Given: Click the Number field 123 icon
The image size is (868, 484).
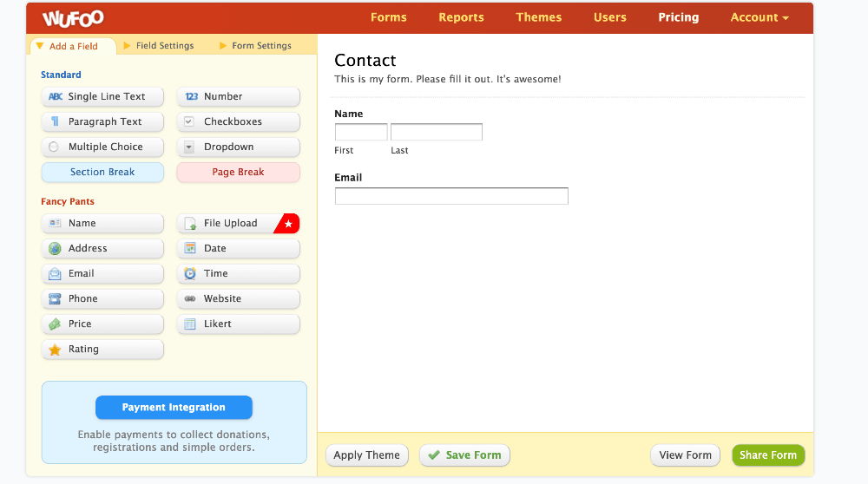Looking at the screenshot, I should 191,96.
